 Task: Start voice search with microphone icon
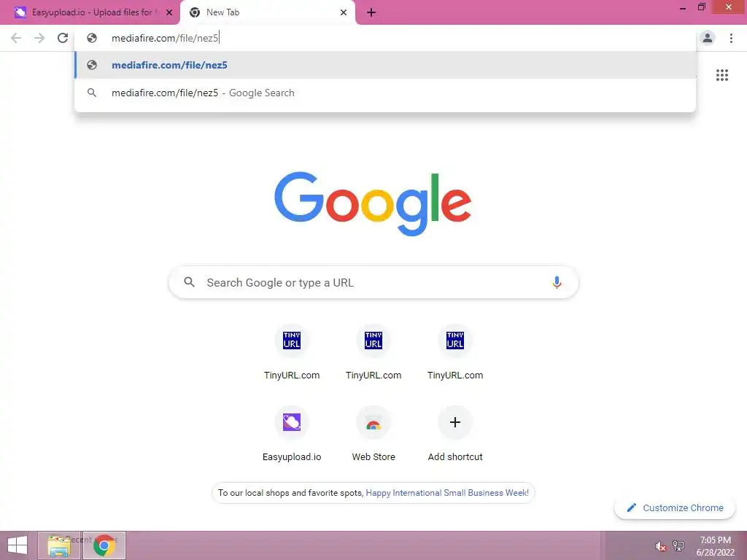[x=557, y=282]
